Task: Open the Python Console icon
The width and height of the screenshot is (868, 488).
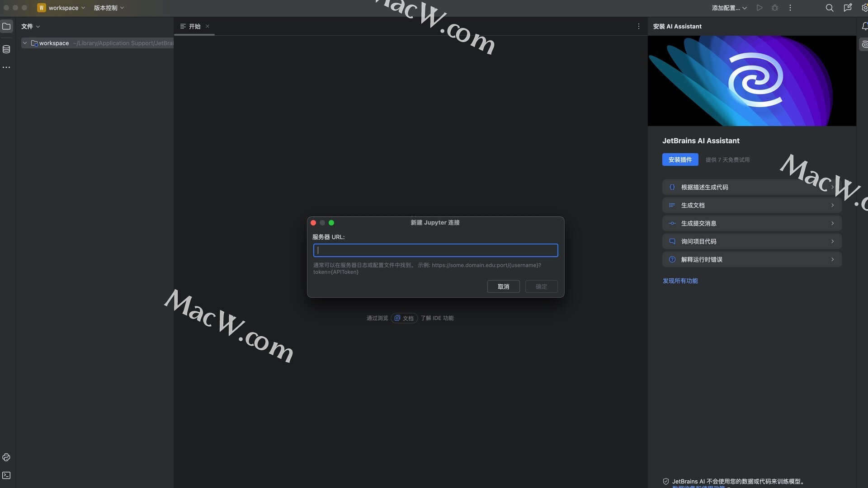Action: click(6, 457)
